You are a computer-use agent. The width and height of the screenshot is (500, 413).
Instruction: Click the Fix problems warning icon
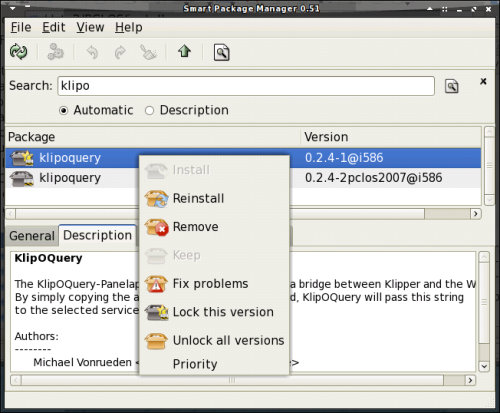pos(156,284)
